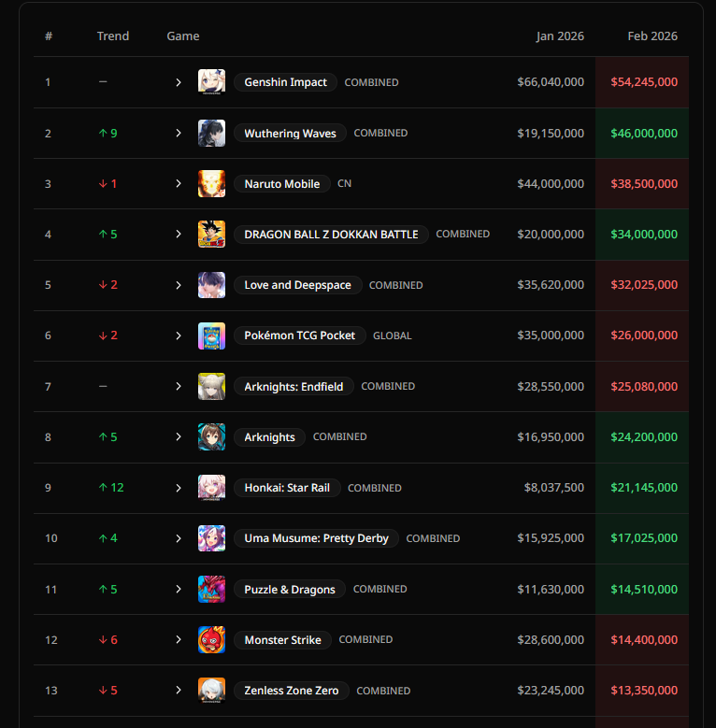The image size is (716, 728).
Task: Click the up 4 trend indicator
Action: tap(107, 538)
